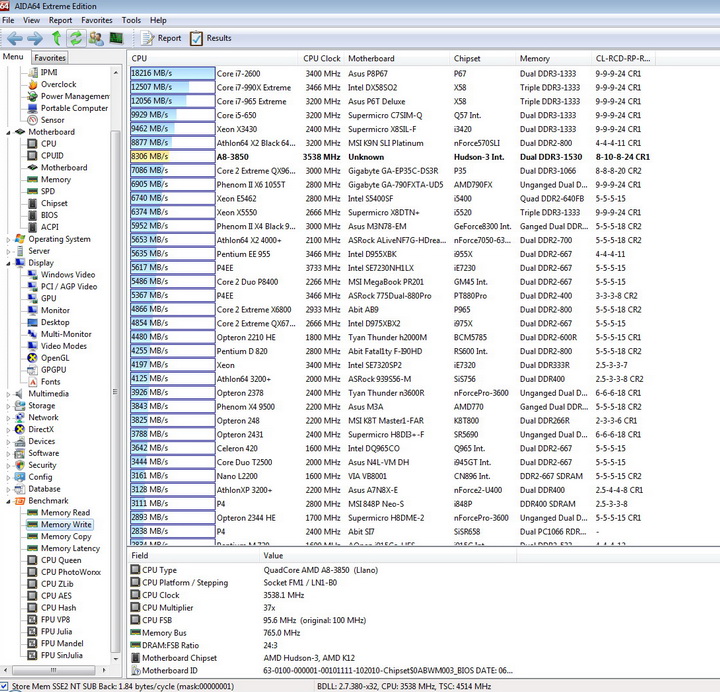This screenshot has width=720, height=692.
Task: Expand the Multimedia tree node
Action: point(8,394)
